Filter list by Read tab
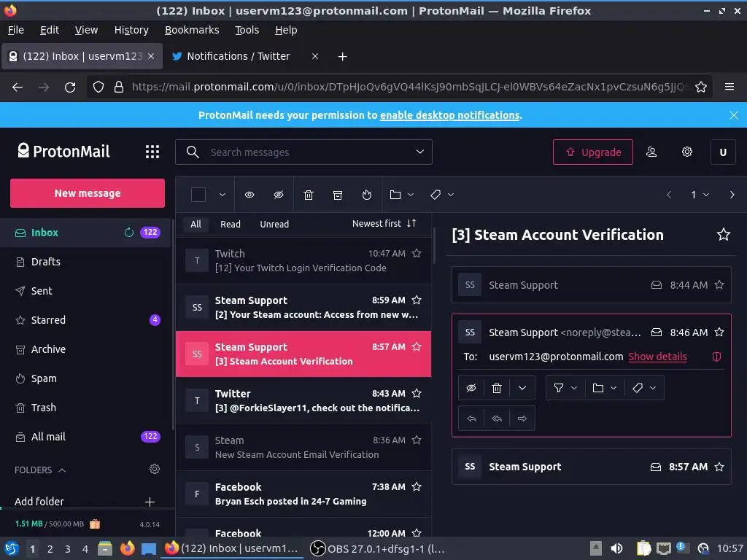 tap(230, 224)
